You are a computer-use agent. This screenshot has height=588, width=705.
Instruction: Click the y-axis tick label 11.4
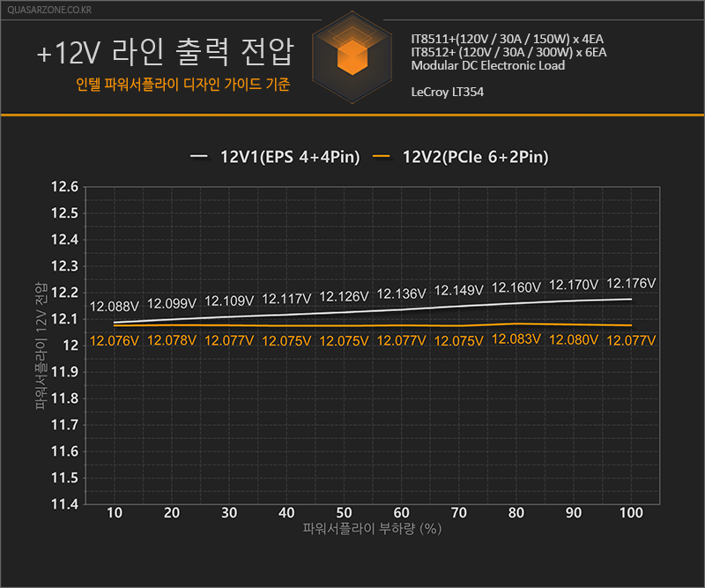[x=64, y=504]
